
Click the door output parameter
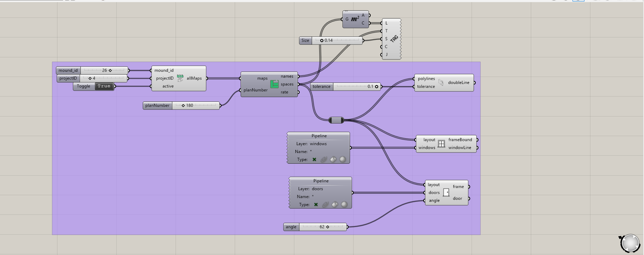pos(458,198)
